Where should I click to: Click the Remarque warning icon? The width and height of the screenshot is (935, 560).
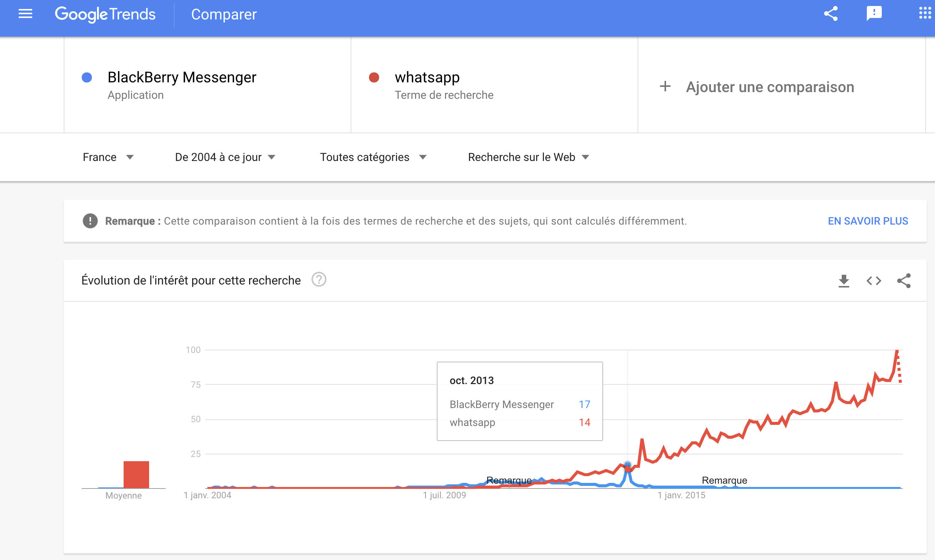pyautogui.click(x=90, y=221)
